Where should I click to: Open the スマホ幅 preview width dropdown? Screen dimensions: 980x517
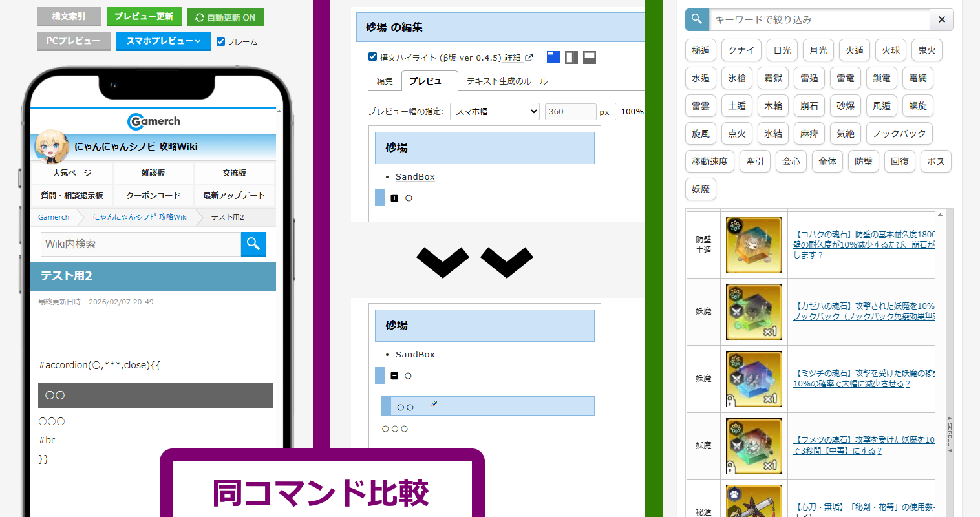[x=495, y=111]
